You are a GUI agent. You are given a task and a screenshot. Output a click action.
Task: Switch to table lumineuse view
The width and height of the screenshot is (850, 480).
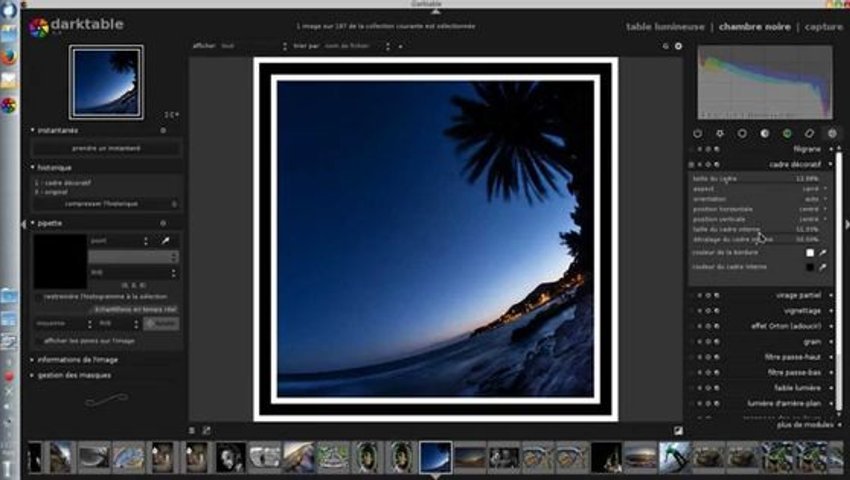pyautogui.click(x=665, y=27)
